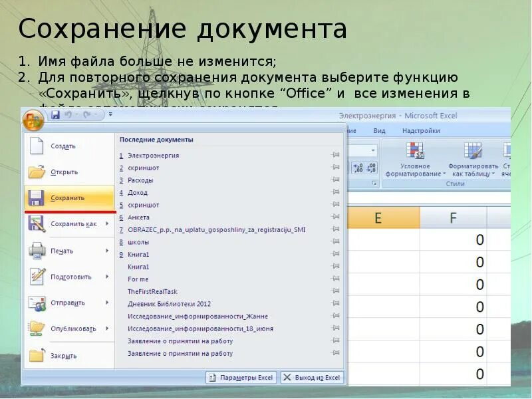Open recent document 2 скриншот

229,168
